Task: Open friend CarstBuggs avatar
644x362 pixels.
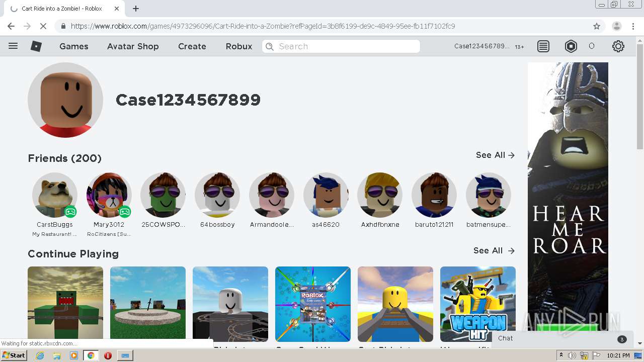Action: 55,195
